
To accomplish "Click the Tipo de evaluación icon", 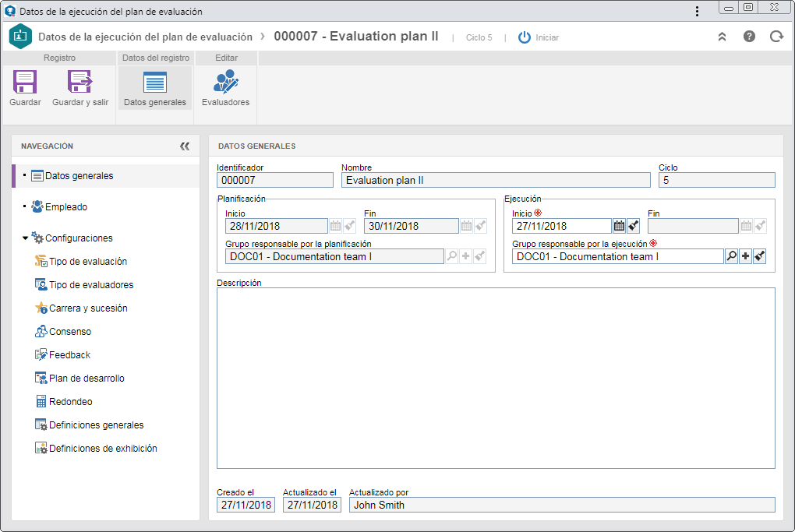I will pyautogui.click(x=41, y=261).
